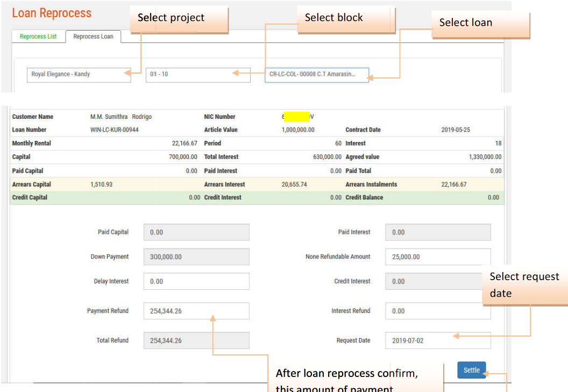The height and width of the screenshot is (392, 568).
Task: Click the Down Payment input box
Action: (196, 257)
